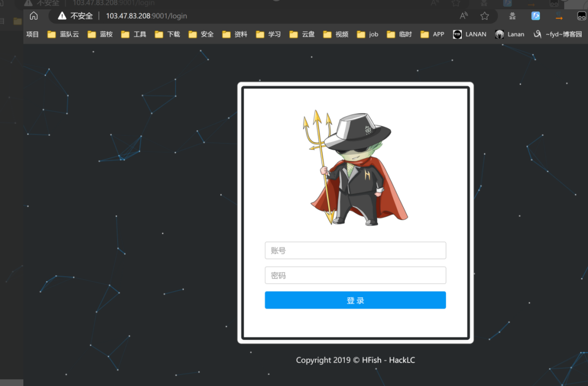Click the read aloud icon in address bar

click(x=464, y=16)
